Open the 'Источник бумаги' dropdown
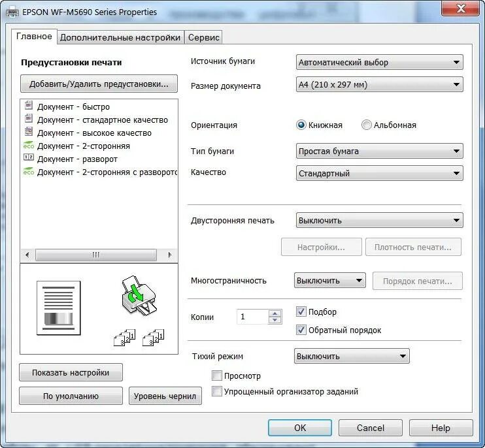Viewport: 485px width, 448px height. (x=380, y=62)
